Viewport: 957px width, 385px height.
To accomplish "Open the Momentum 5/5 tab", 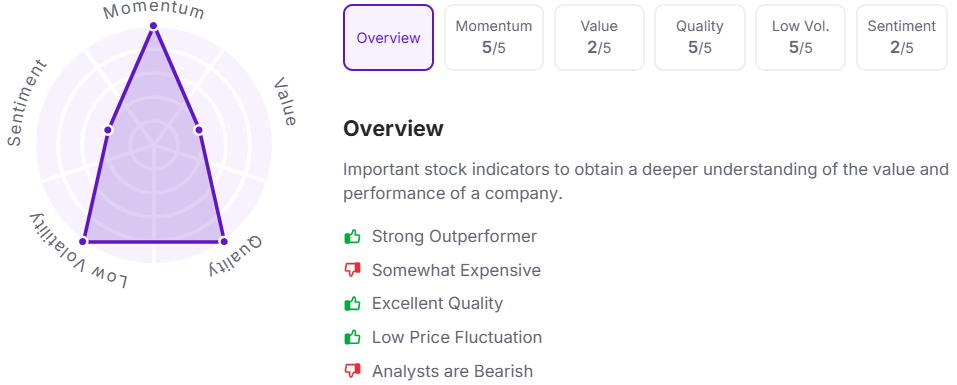I will click(494, 38).
